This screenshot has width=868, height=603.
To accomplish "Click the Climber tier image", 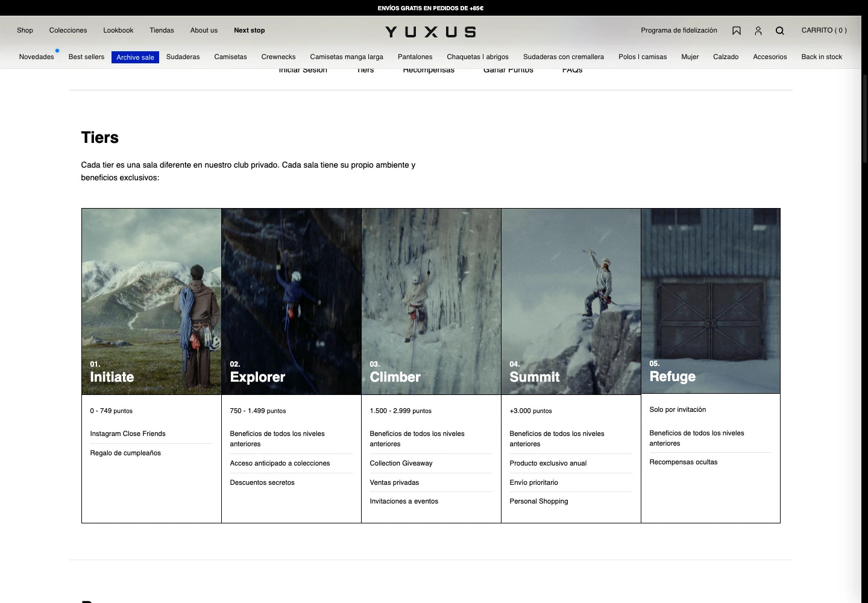I will pos(431,301).
